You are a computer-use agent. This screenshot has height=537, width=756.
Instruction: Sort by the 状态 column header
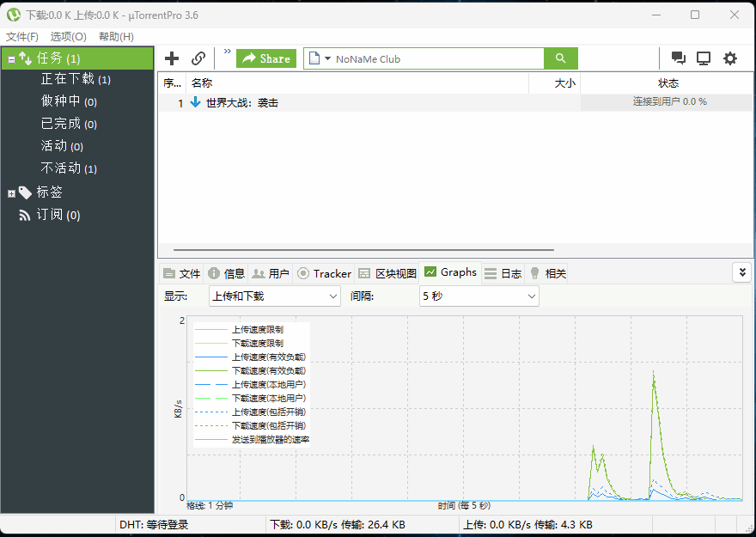tap(667, 82)
